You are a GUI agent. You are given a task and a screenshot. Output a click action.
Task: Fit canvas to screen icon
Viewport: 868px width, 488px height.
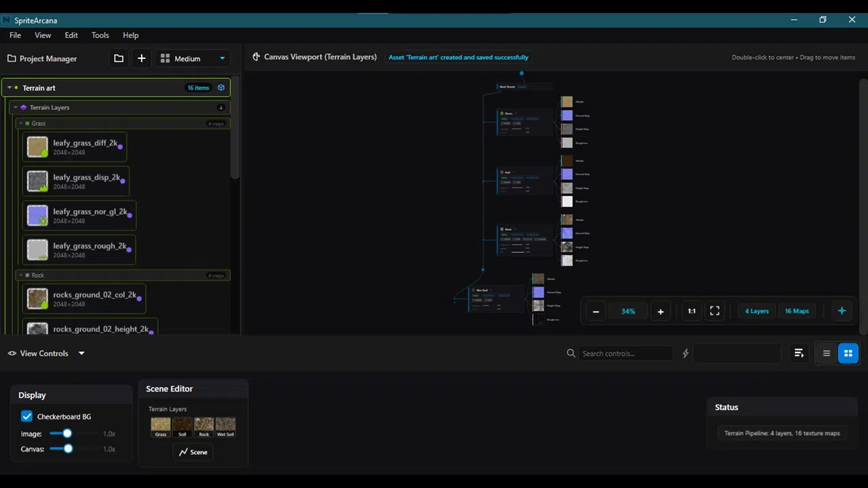coord(715,311)
